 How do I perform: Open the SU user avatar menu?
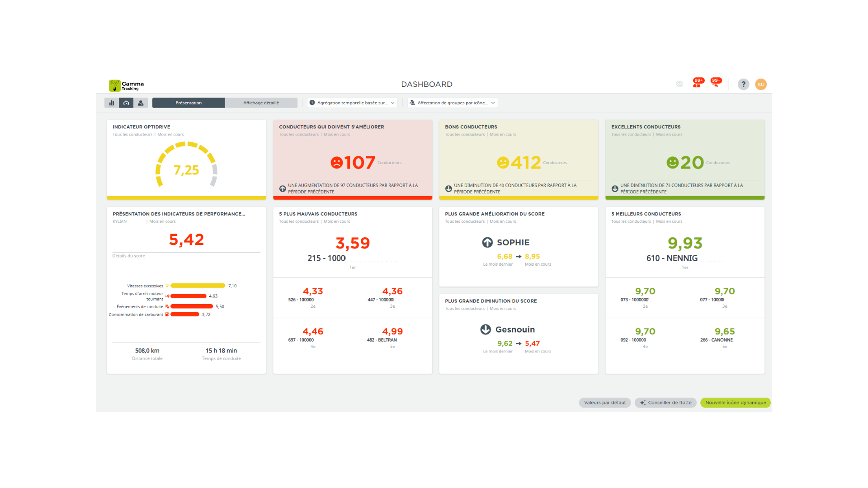[x=761, y=84]
